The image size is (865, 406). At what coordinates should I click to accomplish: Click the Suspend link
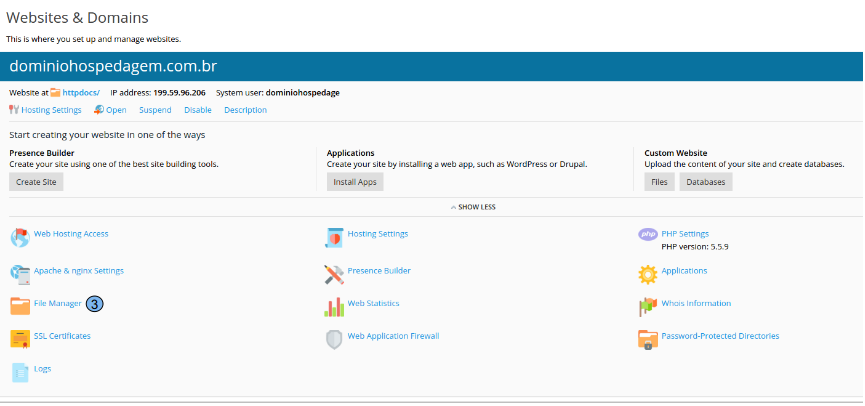tap(155, 110)
